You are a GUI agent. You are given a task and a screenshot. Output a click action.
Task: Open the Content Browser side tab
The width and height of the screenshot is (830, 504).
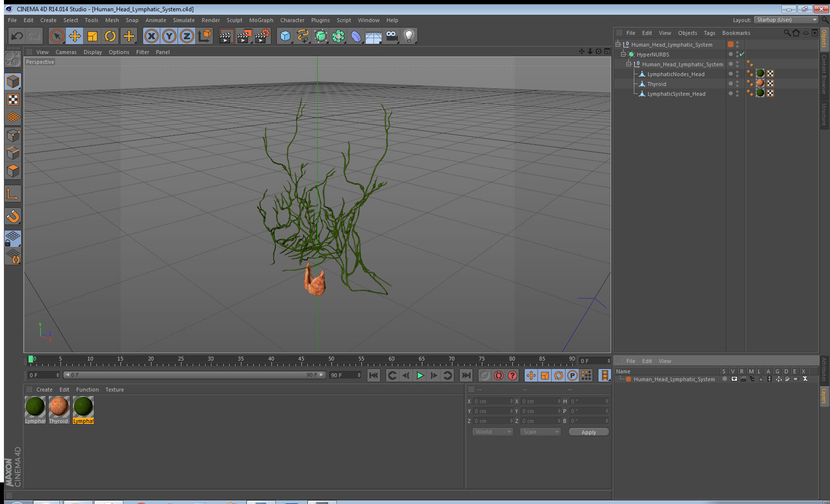824,74
